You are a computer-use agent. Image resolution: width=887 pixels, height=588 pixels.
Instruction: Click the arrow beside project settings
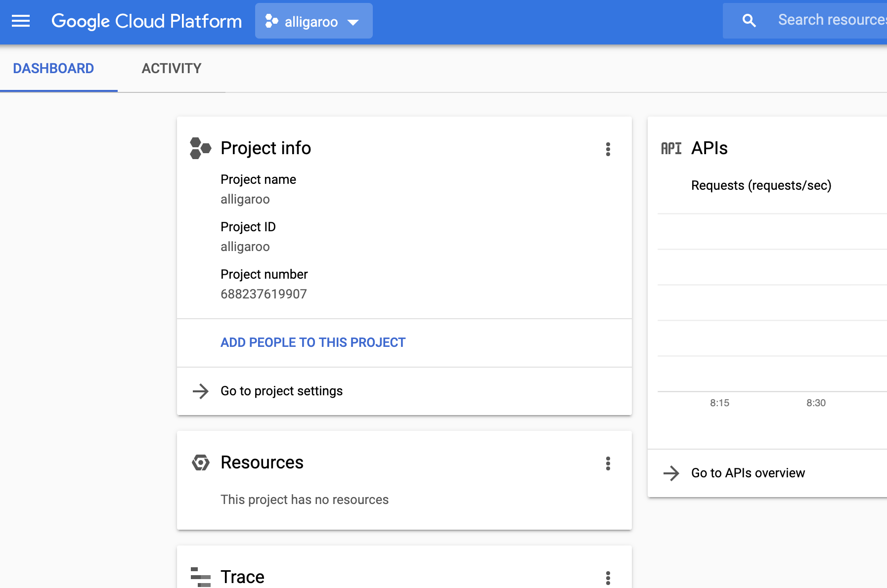tap(200, 391)
